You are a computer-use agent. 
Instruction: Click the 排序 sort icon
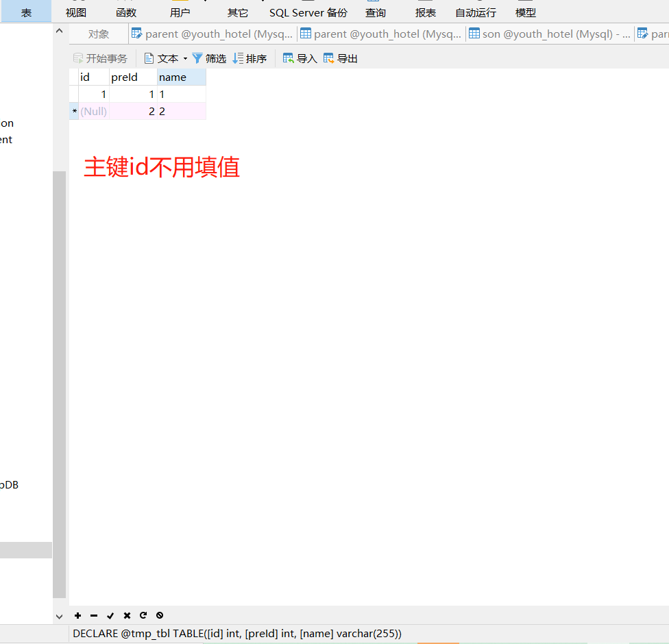250,58
